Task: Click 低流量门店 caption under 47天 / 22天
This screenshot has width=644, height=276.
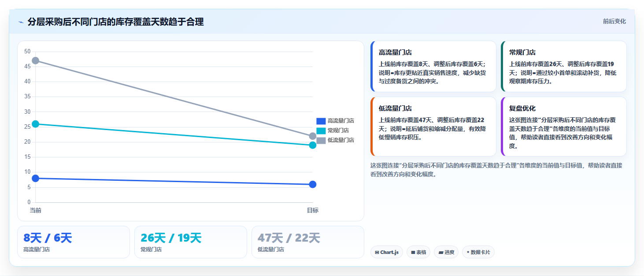Action: [x=271, y=250]
